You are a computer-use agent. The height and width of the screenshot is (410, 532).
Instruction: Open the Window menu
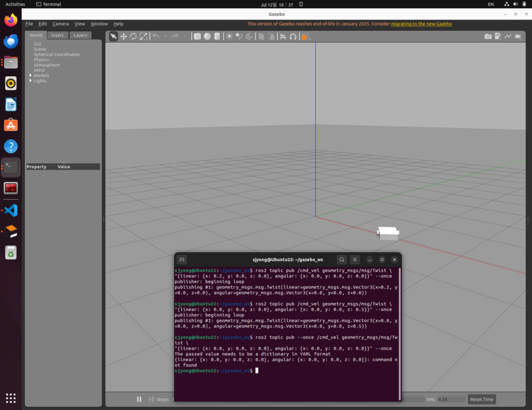[99, 24]
